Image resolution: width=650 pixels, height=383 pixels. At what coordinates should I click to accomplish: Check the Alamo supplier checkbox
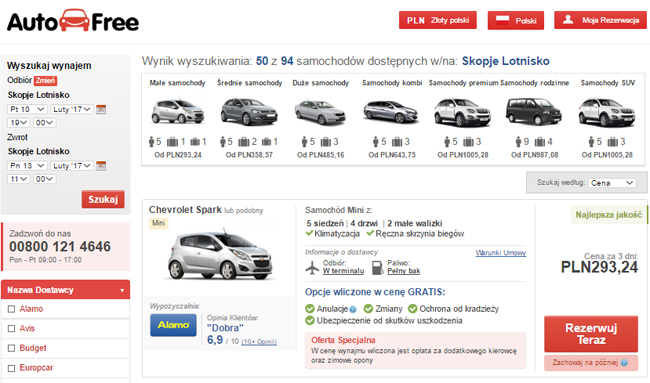(12, 309)
